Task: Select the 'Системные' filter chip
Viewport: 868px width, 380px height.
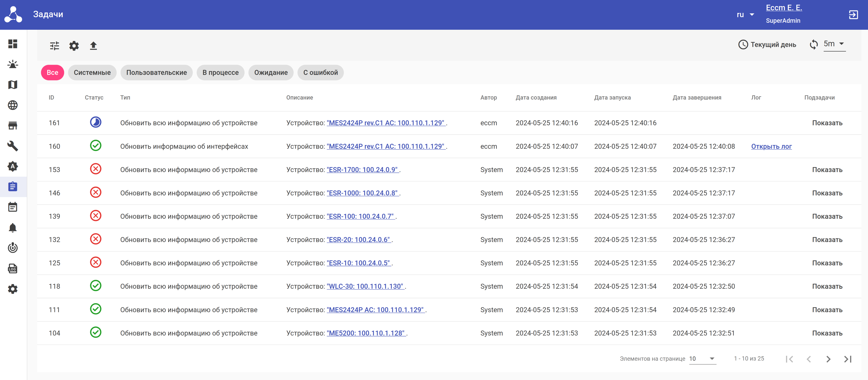Action: (92, 72)
